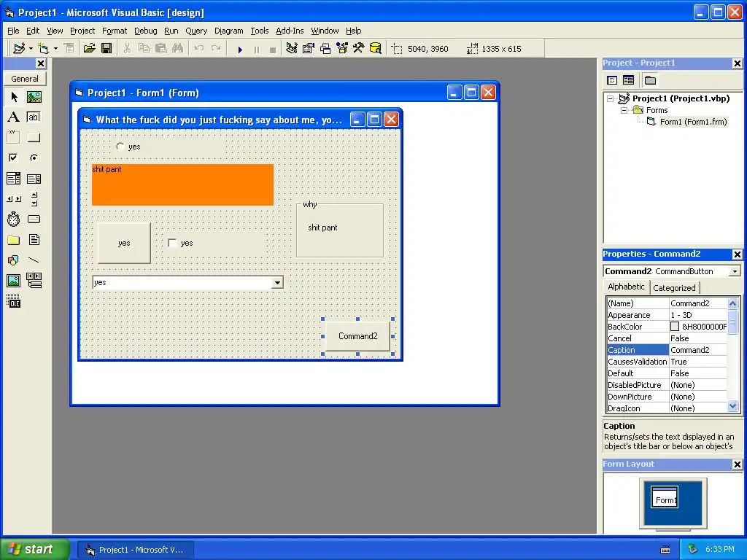Select the ComboBox control in the toolbox
The image size is (747, 560).
14,179
